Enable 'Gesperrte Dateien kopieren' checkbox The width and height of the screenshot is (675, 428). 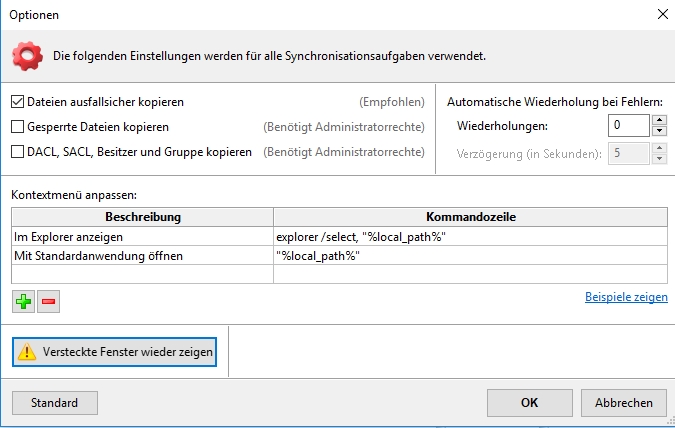(17, 127)
